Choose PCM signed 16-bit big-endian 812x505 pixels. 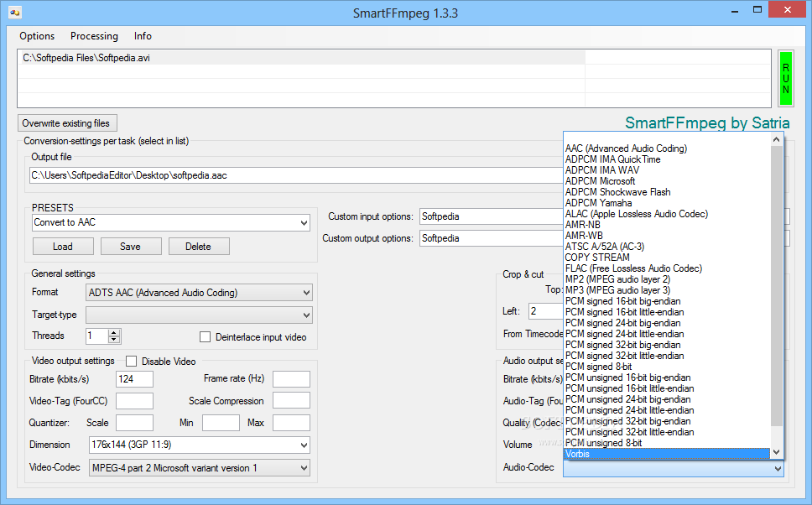pyautogui.click(x=667, y=301)
